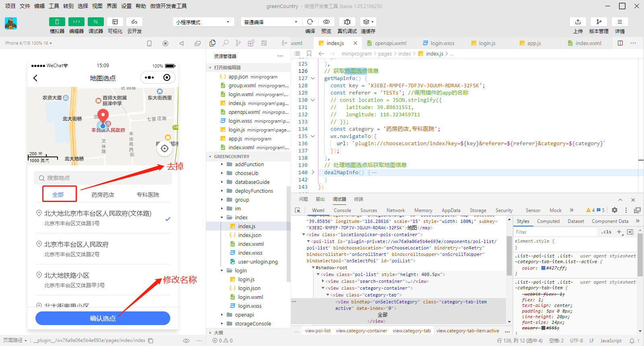Open real-device debugging (真机调试)
644x346 pixels.
tap(347, 22)
